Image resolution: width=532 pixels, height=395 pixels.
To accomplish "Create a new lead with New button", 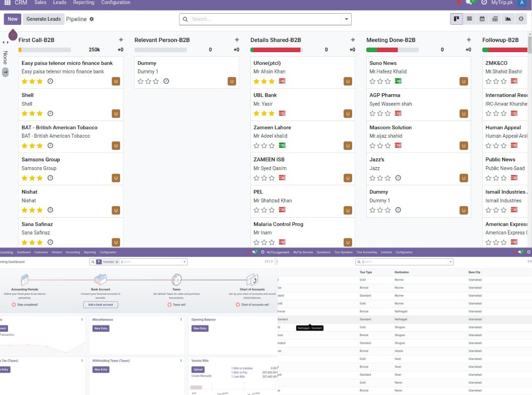I will tap(13, 19).
